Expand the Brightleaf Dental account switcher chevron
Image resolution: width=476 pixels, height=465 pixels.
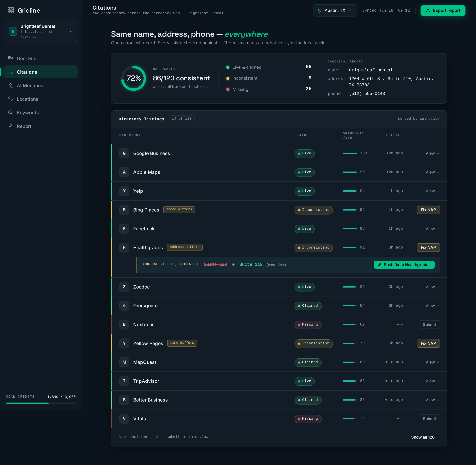click(71, 31)
